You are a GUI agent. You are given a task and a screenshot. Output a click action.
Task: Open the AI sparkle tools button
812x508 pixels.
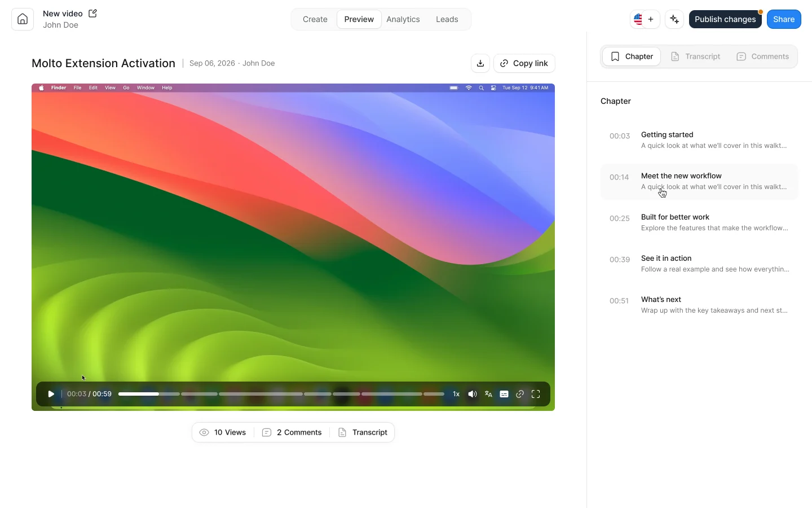click(x=674, y=19)
